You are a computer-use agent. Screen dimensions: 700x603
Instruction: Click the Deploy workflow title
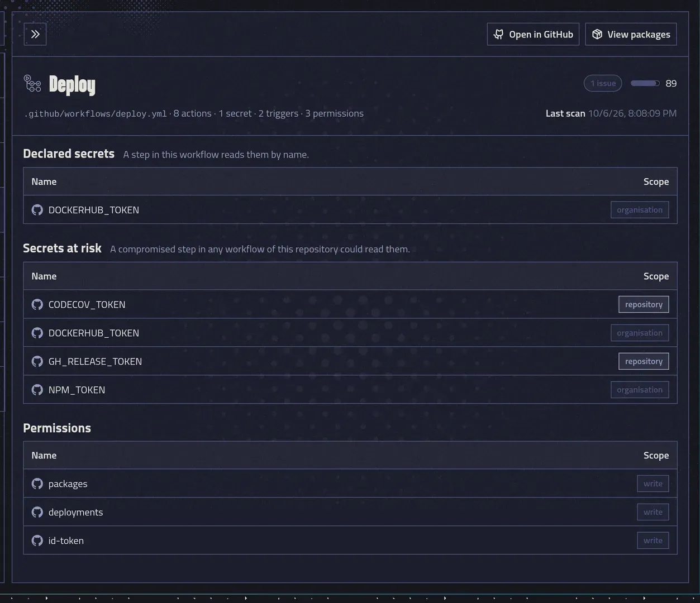(x=72, y=84)
